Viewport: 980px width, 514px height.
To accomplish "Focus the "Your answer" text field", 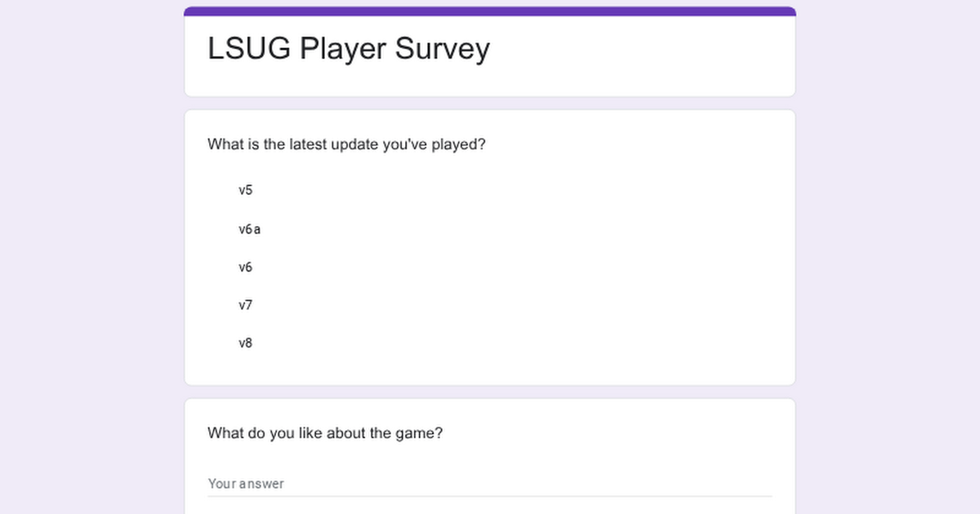I will pos(490,483).
